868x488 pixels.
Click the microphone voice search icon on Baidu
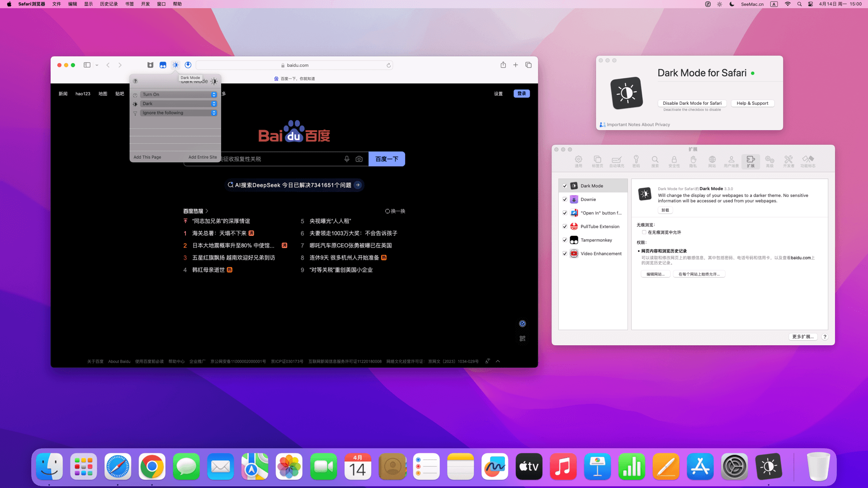(347, 159)
